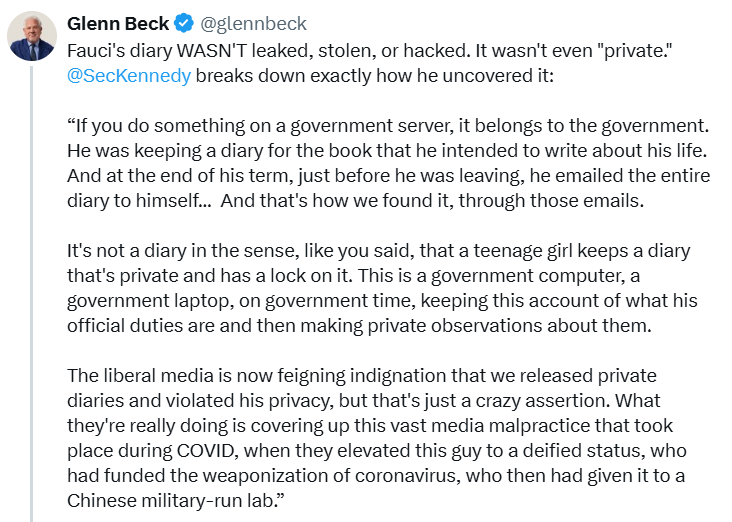Click the line starting "diaries and violated his privacy"
This screenshot has width=732, height=522.
point(364,401)
